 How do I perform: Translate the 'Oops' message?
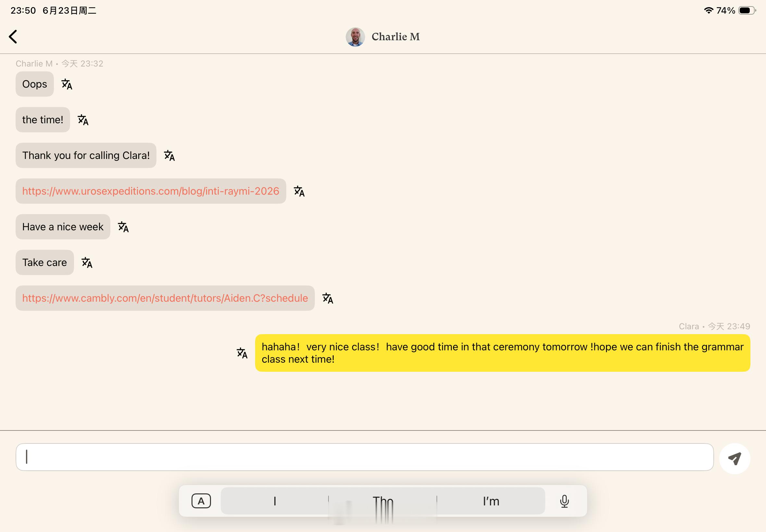[67, 84]
